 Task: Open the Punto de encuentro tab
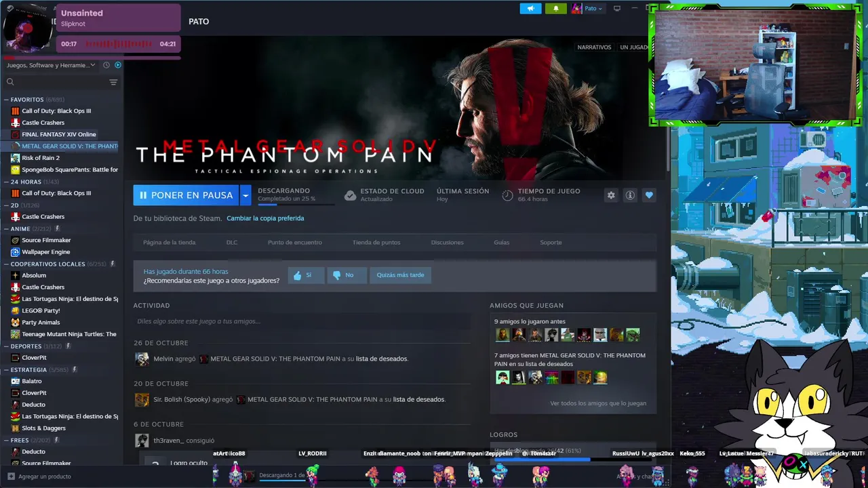coord(295,243)
